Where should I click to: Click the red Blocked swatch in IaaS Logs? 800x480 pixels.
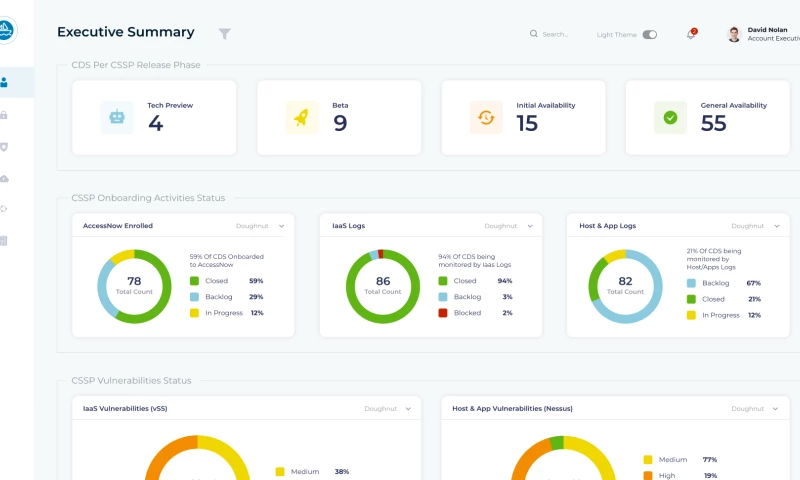(443, 313)
